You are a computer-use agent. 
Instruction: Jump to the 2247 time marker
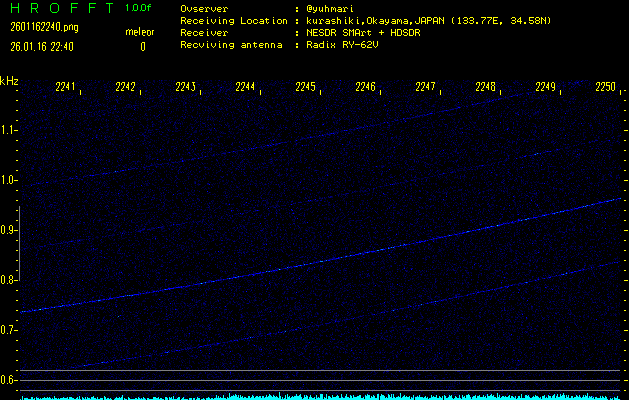click(426, 87)
